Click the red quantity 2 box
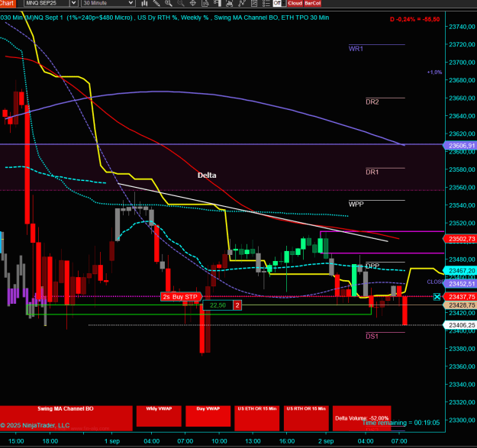The width and height of the screenshot is (477, 448). tap(237, 305)
